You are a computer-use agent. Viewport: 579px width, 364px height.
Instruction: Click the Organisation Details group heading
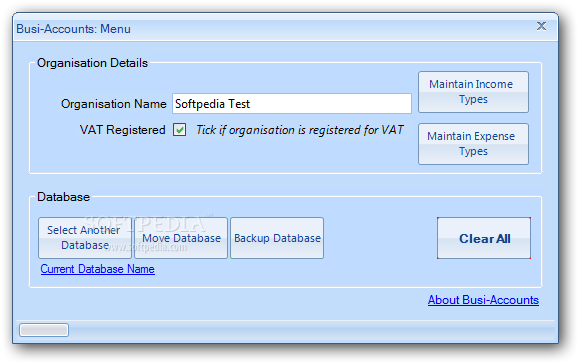(x=92, y=63)
